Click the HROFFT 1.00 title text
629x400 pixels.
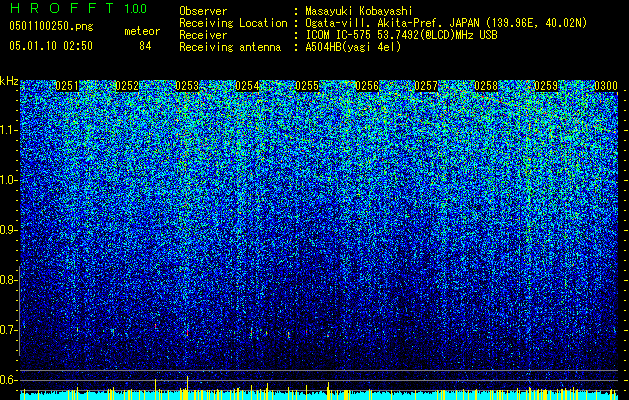pyautogui.click(x=78, y=8)
